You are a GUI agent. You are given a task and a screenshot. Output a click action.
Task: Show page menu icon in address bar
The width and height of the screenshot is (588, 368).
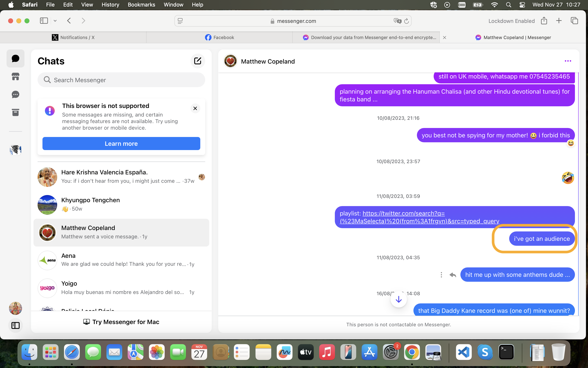click(x=180, y=21)
